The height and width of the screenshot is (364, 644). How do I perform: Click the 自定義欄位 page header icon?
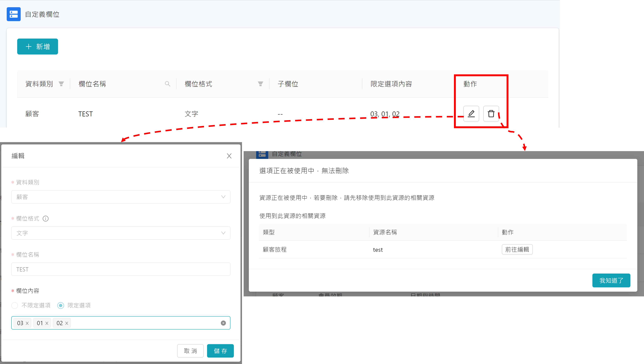pyautogui.click(x=14, y=14)
